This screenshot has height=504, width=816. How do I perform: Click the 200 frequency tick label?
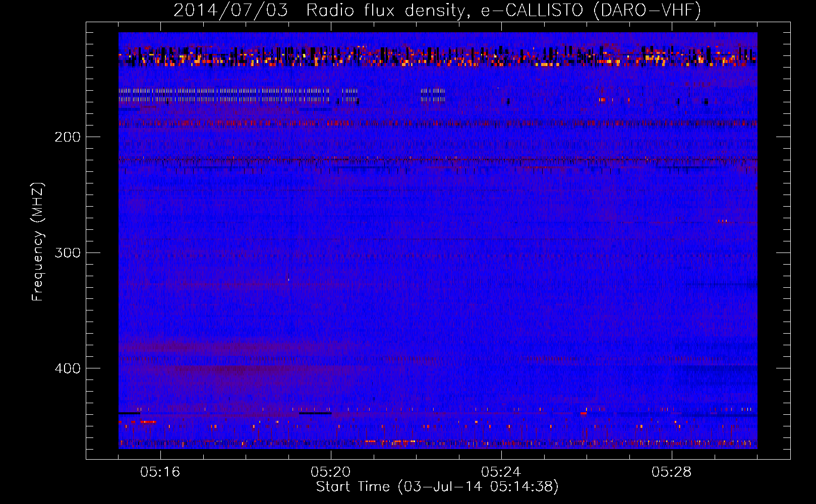pyautogui.click(x=68, y=137)
